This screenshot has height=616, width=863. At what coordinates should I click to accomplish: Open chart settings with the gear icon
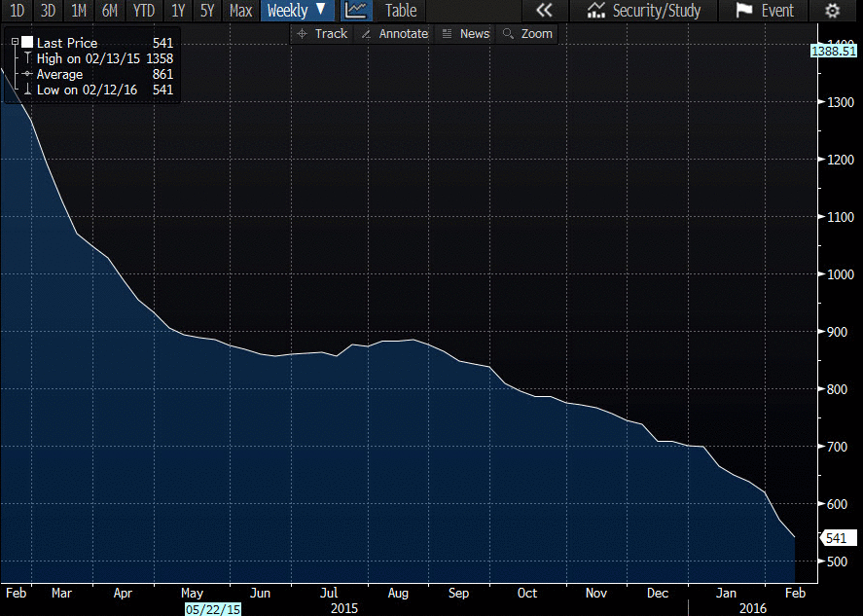coord(832,11)
